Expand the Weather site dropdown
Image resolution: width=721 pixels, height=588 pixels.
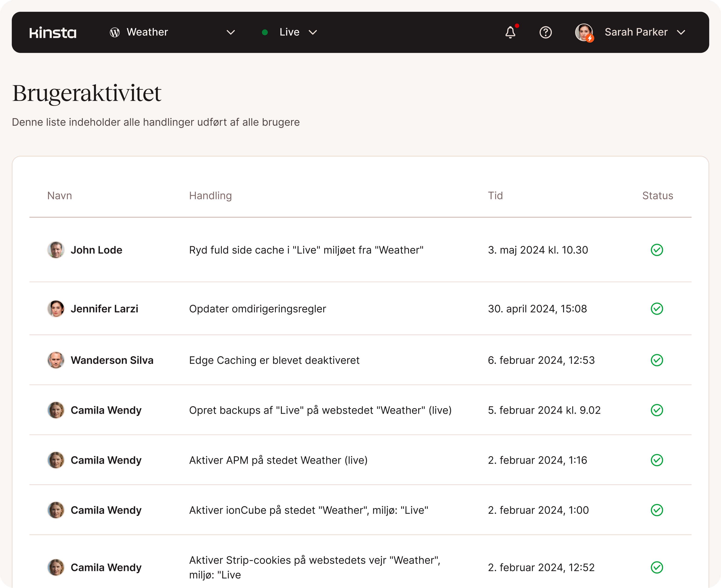click(231, 33)
